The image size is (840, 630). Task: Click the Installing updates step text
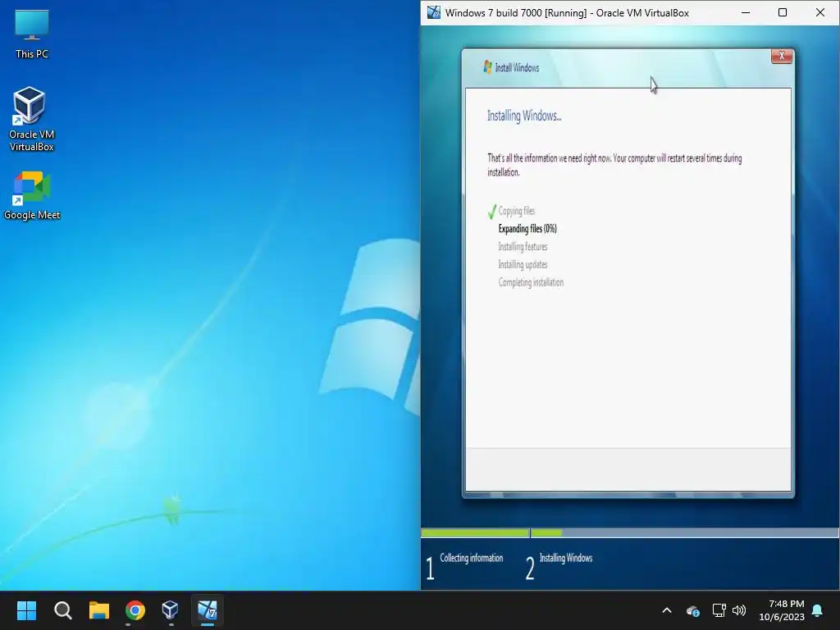(523, 264)
